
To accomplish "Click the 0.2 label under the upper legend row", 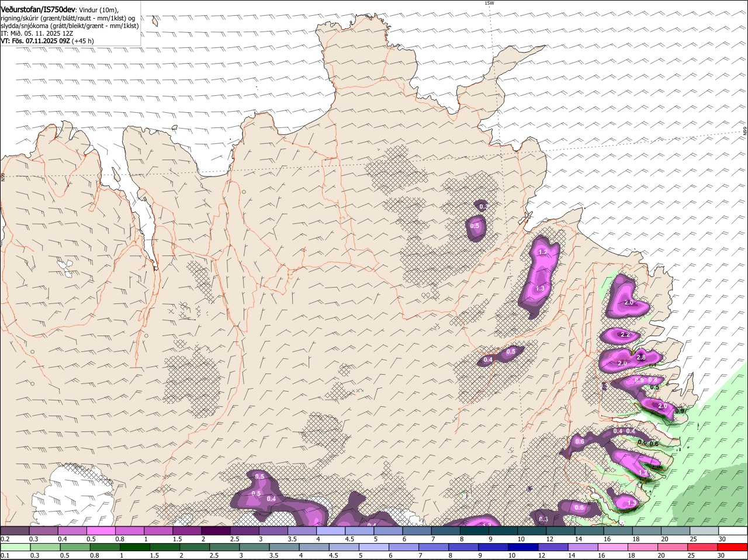I will [x=5, y=539].
